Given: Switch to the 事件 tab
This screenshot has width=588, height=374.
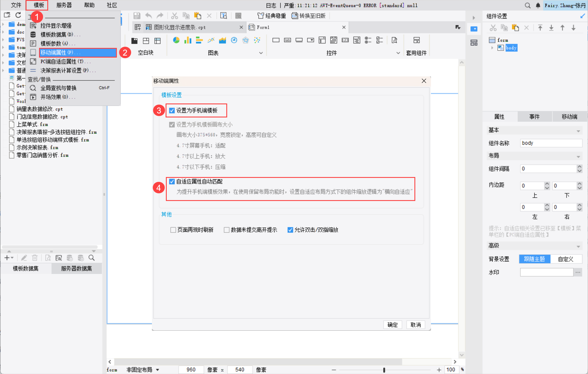Looking at the screenshot, I should click(534, 117).
